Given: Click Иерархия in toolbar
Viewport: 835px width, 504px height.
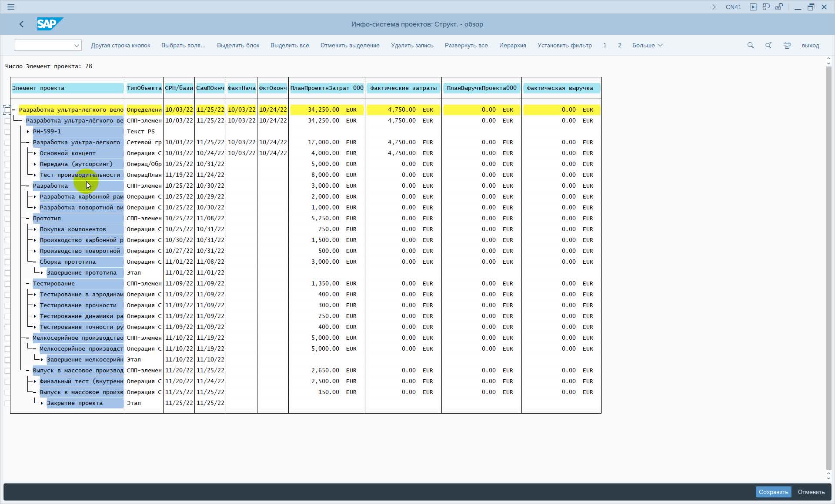Looking at the screenshot, I should [512, 45].
